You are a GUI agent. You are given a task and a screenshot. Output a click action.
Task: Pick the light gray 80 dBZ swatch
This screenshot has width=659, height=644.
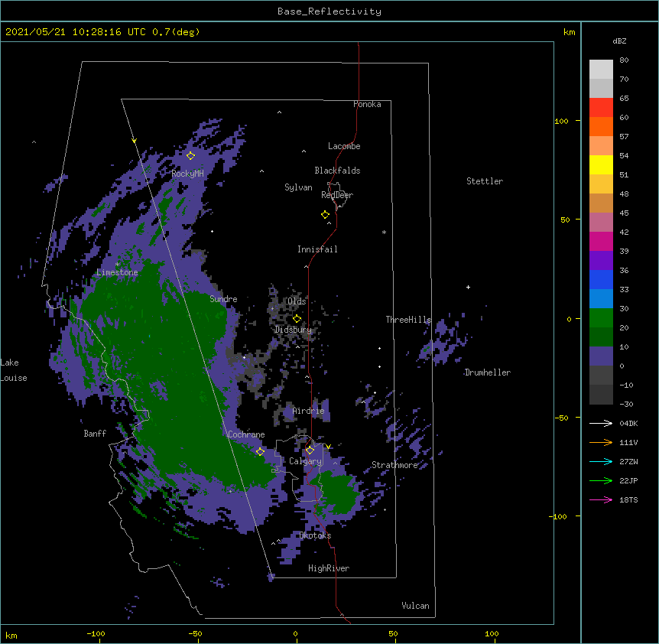click(x=601, y=69)
